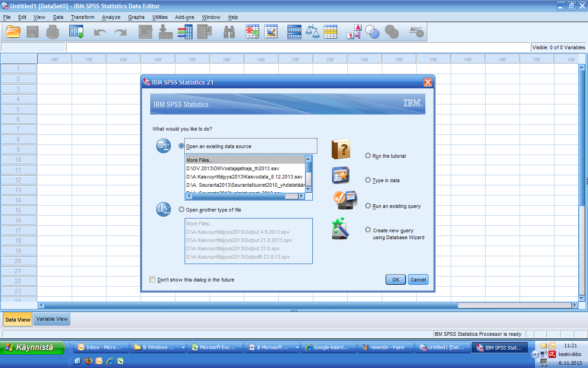The height and width of the screenshot is (368, 588).
Task: Click the Insert variable icon
Action: click(x=271, y=32)
